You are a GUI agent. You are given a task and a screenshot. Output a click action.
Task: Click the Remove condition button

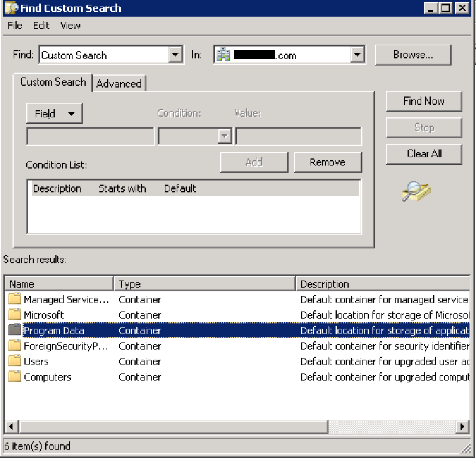coord(328,162)
